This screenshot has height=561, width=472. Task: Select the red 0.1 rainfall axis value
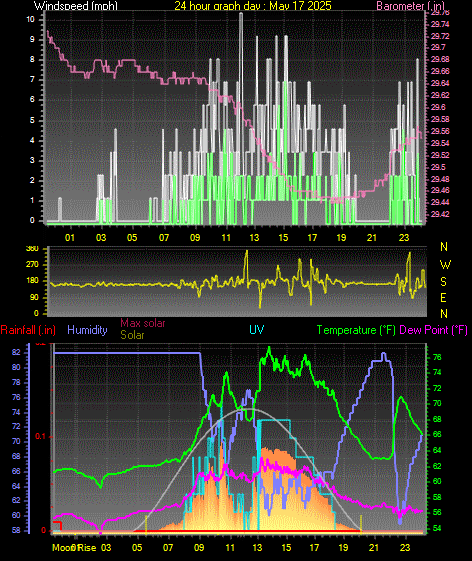pyautogui.click(x=40, y=436)
